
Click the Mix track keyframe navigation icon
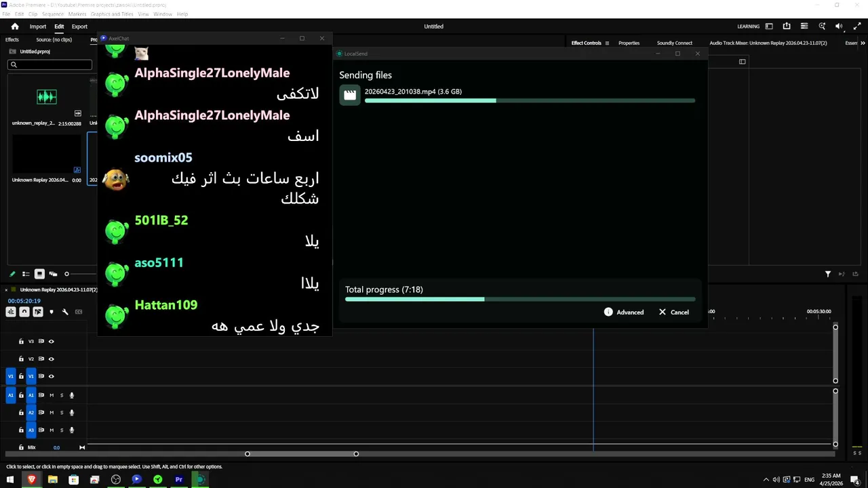pos(82,447)
